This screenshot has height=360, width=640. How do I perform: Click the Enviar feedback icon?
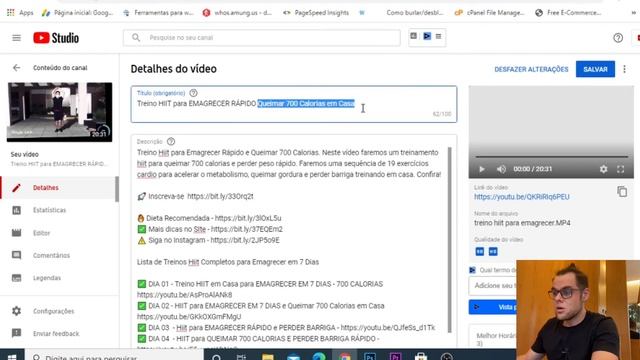point(16,333)
